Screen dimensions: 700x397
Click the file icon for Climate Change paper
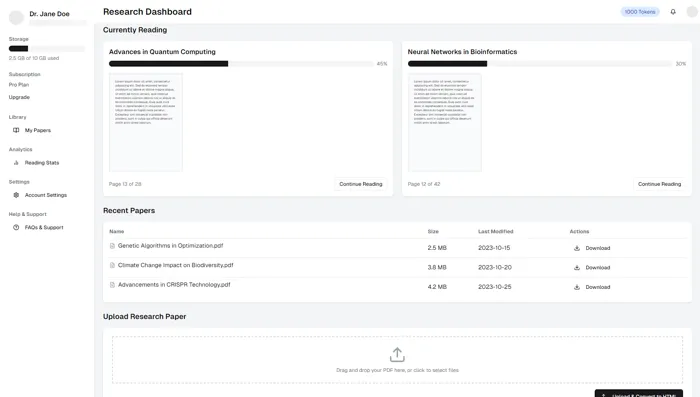click(x=112, y=265)
